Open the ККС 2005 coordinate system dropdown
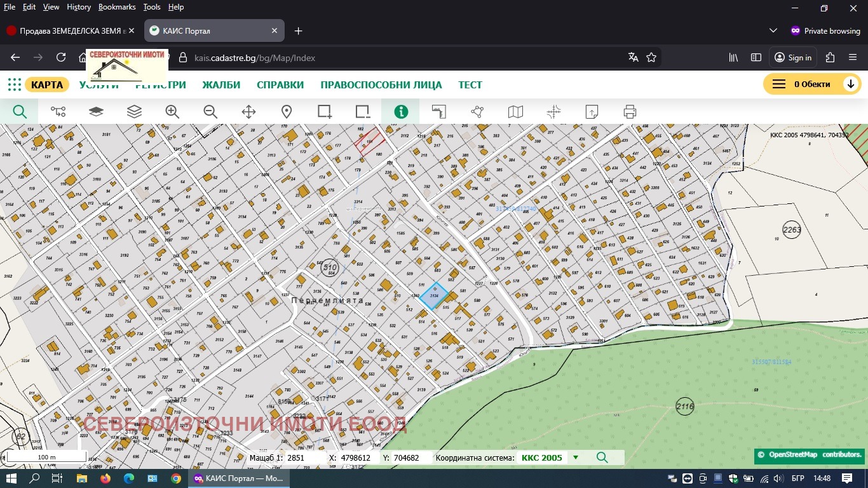This screenshot has height=488, width=868. point(576,457)
